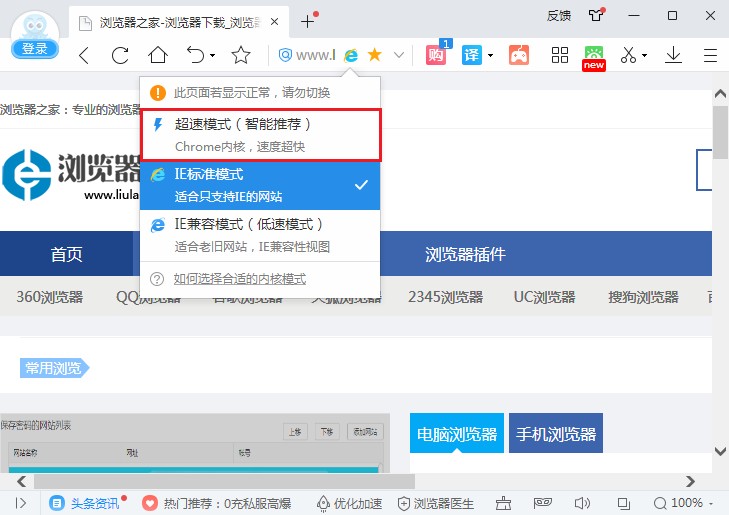Image resolution: width=729 pixels, height=515 pixels.
Task: Click the 浏览器之家 site logo
Action: point(70,175)
